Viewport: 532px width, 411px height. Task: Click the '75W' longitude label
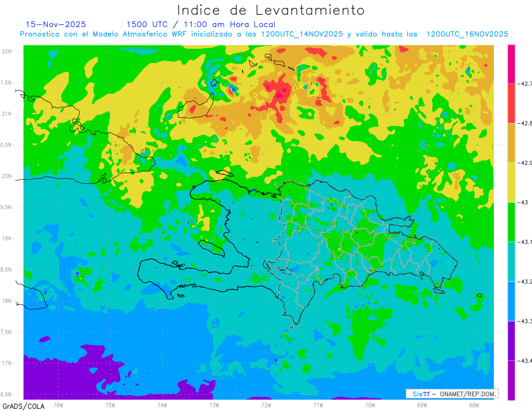pos(110,404)
